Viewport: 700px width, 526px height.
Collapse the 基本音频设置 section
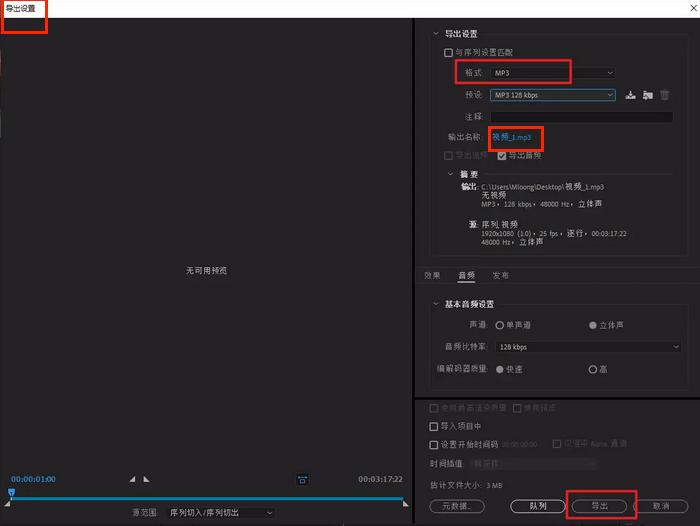pyautogui.click(x=436, y=304)
